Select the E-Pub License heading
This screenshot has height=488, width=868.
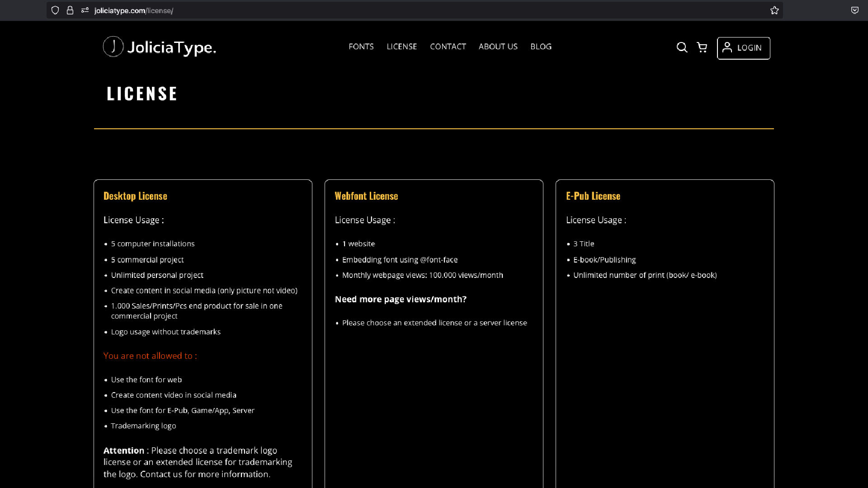593,196
